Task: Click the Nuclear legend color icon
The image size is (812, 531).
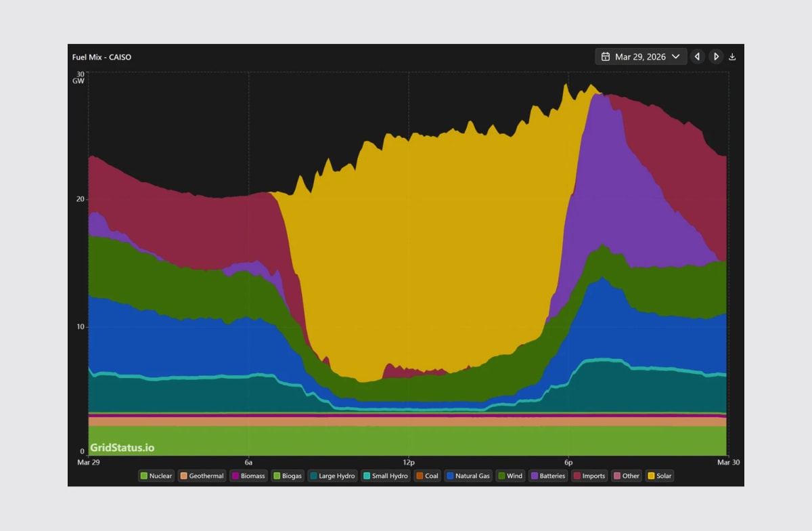Action: (x=143, y=475)
